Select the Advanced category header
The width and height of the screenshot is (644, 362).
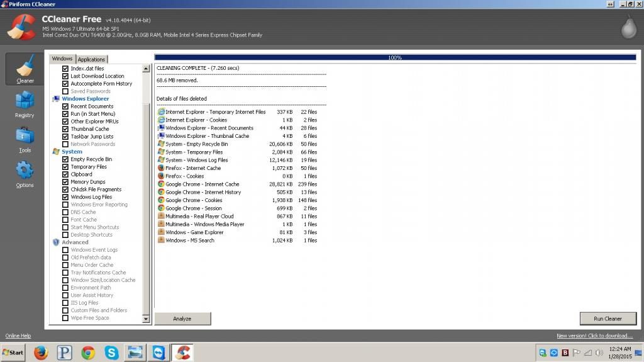[75, 242]
